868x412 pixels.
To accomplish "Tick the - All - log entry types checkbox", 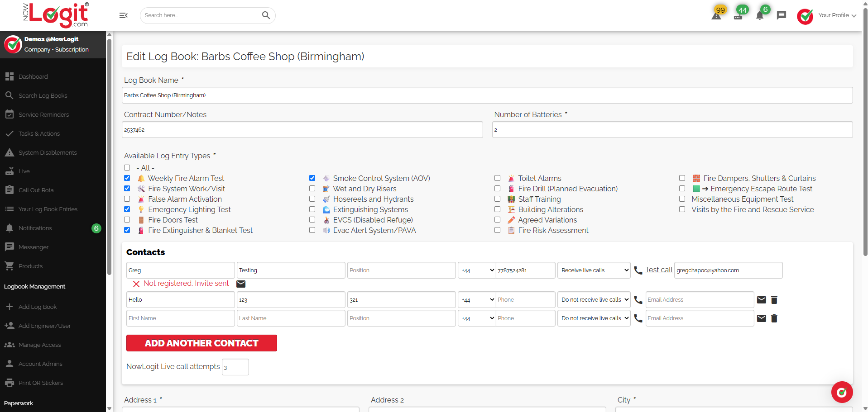I will pyautogui.click(x=127, y=168).
